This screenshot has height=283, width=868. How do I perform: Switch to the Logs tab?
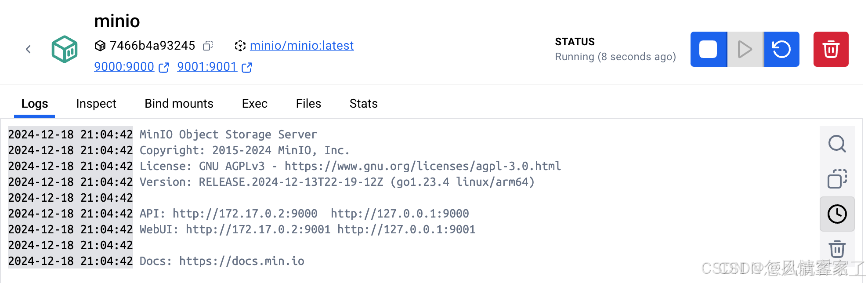pos(35,104)
